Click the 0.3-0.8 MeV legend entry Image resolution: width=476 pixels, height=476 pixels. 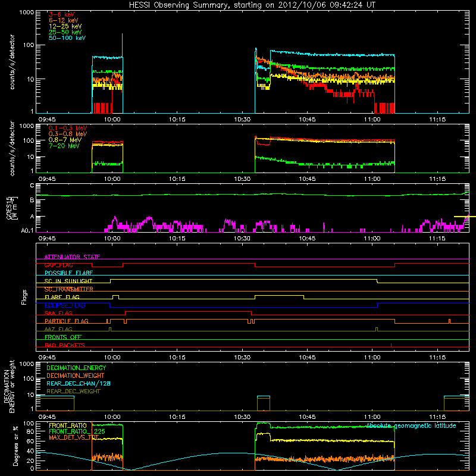click(x=68, y=134)
